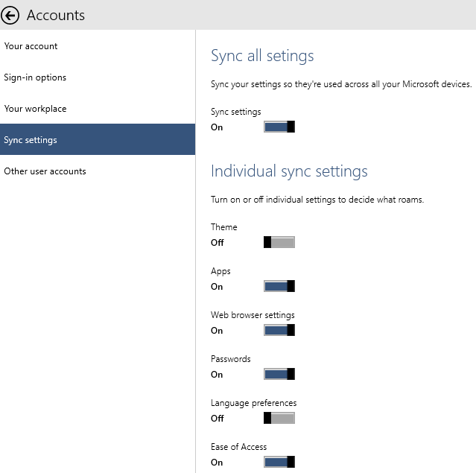The width and height of the screenshot is (476, 473).
Task: Open Other user accounts
Action: click(x=45, y=171)
